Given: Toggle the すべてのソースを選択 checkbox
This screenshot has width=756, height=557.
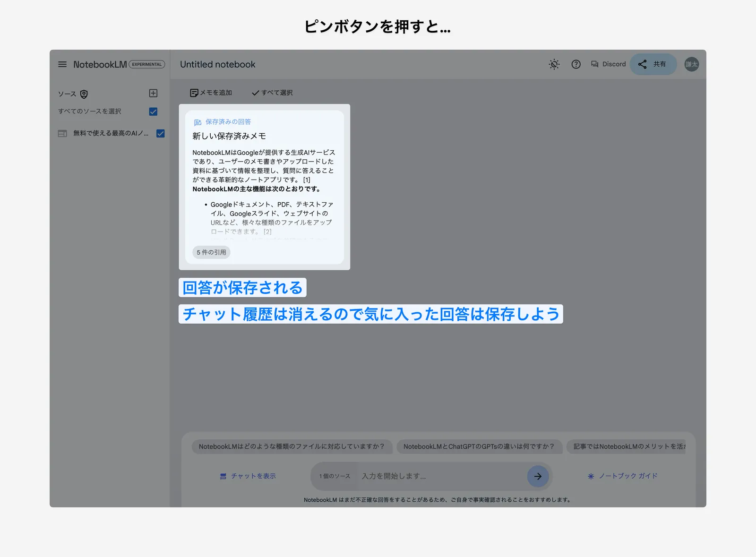Looking at the screenshot, I should point(153,111).
